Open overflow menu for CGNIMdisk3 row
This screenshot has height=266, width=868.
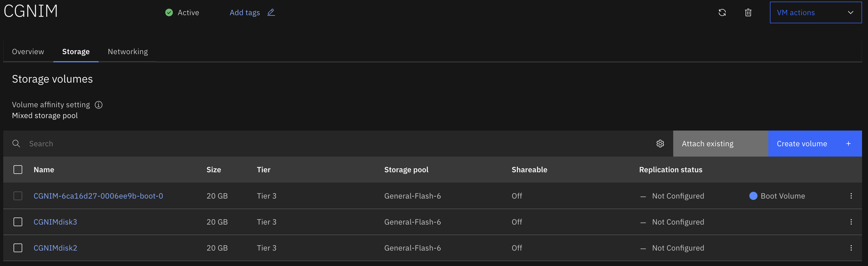pyautogui.click(x=851, y=222)
